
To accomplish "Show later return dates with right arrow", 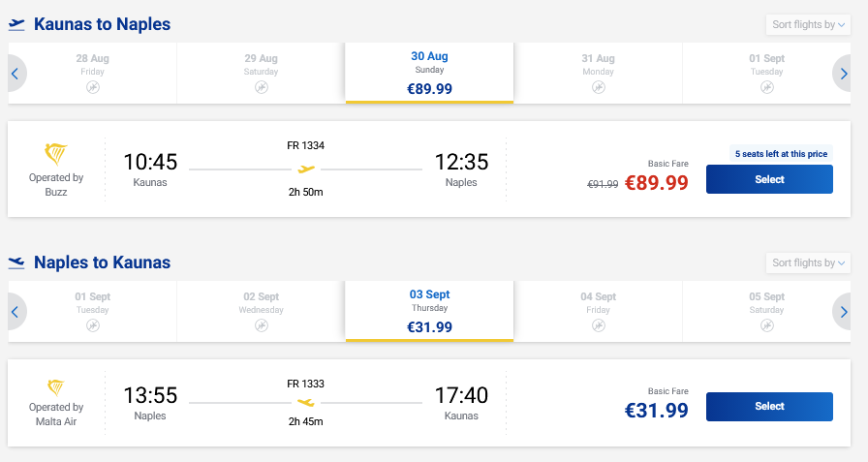I will pyautogui.click(x=843, y=312).
